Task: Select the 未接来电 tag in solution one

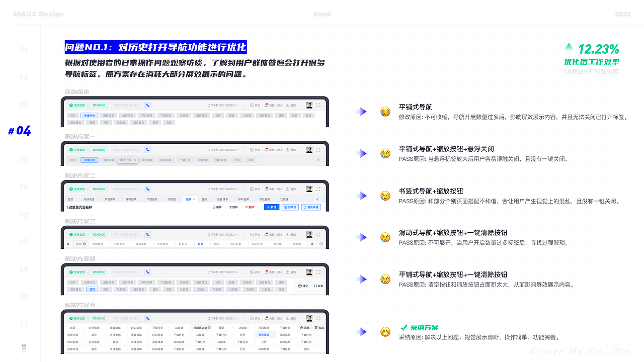Action: pos(89,160)
